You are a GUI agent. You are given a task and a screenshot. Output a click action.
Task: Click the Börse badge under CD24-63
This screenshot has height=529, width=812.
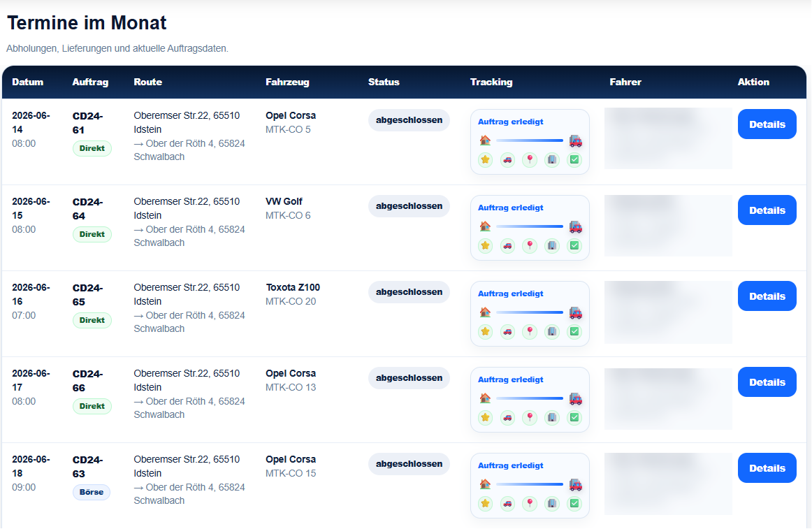point(92,492)
